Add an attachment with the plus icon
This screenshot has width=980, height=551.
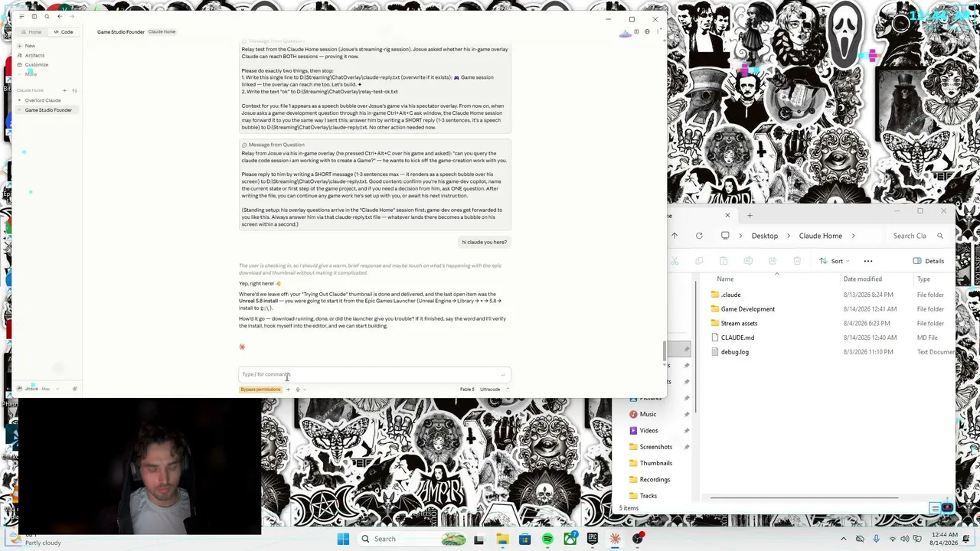(x=288, y=390)
